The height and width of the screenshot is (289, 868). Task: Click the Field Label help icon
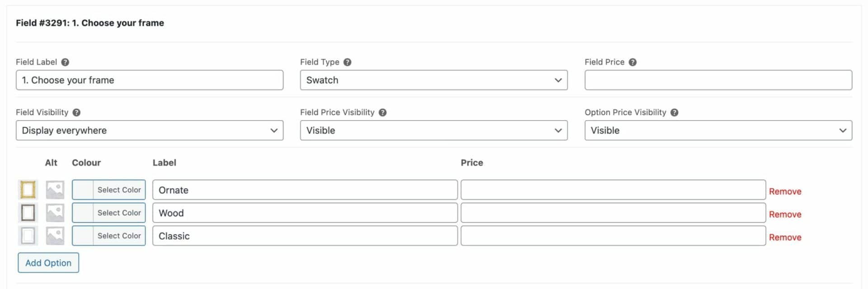click(65, 62)
